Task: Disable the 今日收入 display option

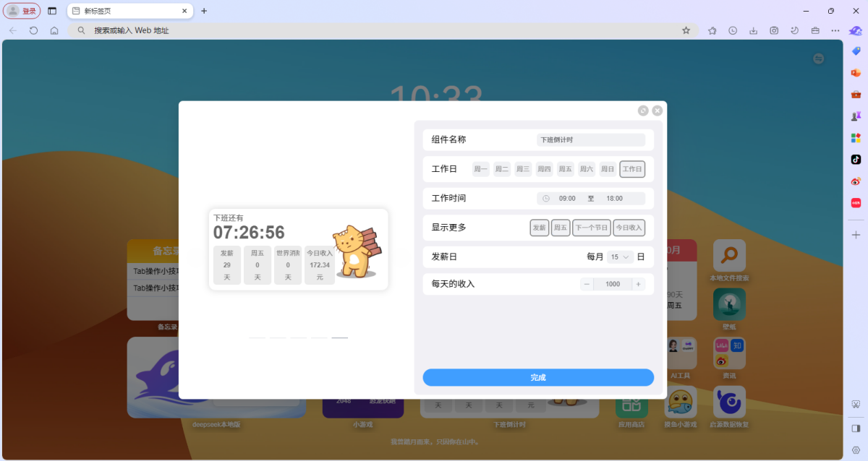Action: (629, 228)
